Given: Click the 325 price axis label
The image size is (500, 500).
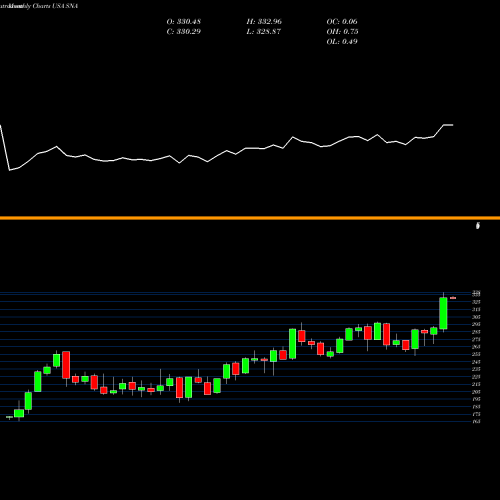Looking at the screenshot, I should (x=476, y=302).
